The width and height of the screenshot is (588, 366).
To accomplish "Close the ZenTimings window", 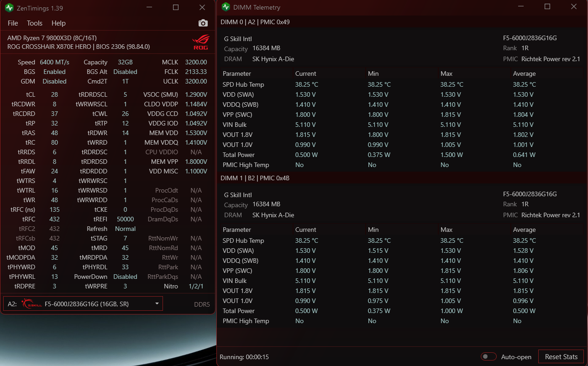I will pos(202,8).
